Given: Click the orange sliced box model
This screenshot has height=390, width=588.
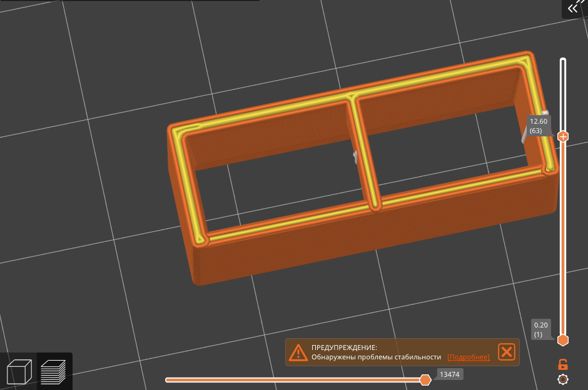Looking at the screenshot, I should coord(362,169).
